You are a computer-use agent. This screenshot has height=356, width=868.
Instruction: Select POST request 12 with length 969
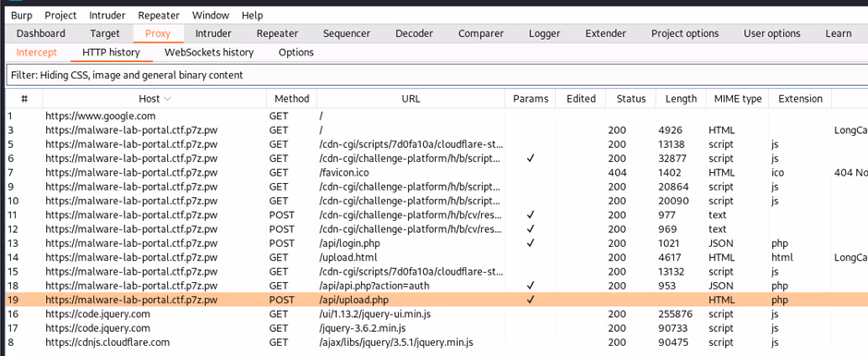[x=436, y=229]
